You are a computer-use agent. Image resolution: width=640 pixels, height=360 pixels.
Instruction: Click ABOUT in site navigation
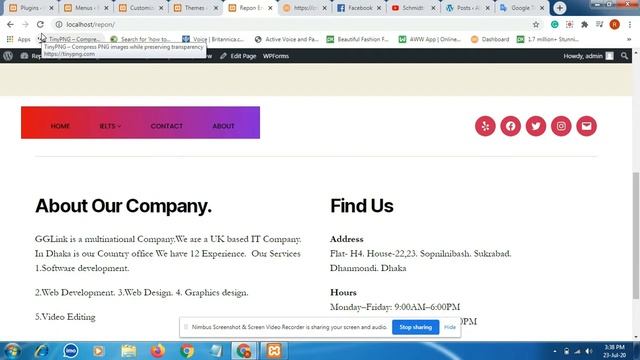pos(223,126)
